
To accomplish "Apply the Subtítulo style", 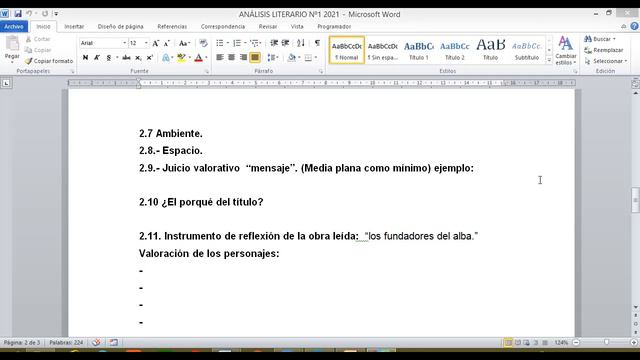I will [527, 50].
